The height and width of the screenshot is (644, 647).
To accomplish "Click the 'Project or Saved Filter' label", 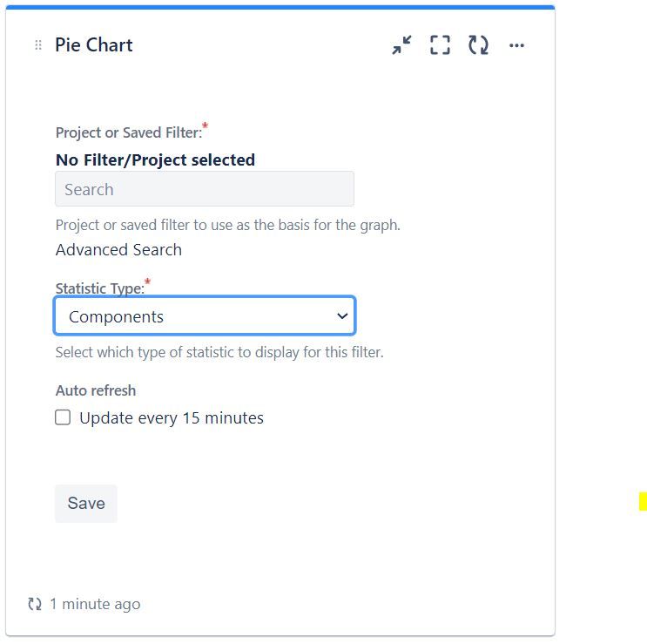I will pyautogui.click(x=128, y=132).
